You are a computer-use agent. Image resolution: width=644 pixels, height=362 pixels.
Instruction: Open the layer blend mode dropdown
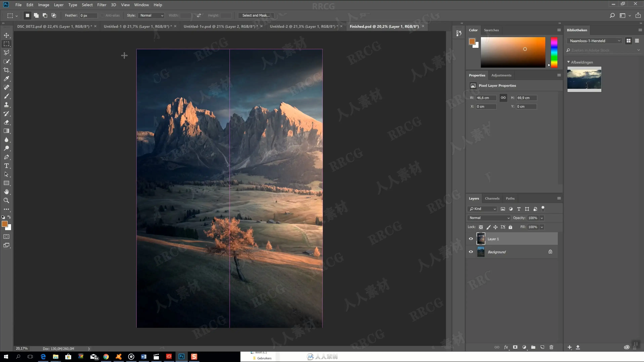coord(489,218)
